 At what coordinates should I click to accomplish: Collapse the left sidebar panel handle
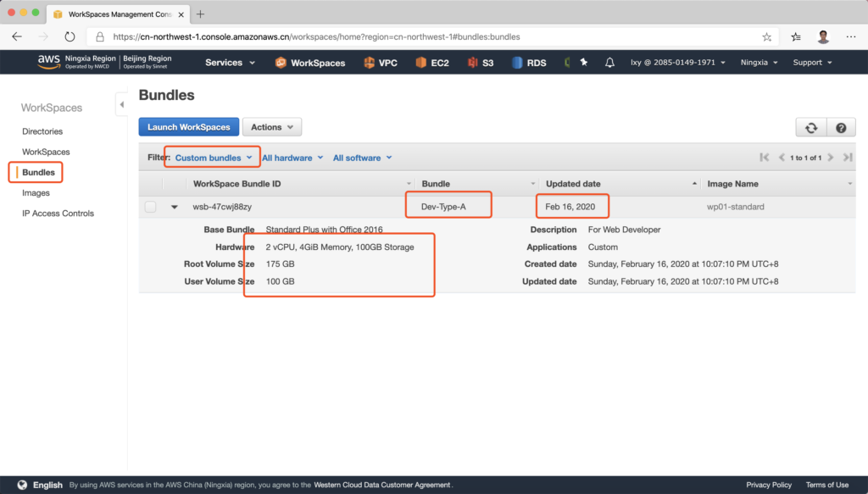[121, 104]
